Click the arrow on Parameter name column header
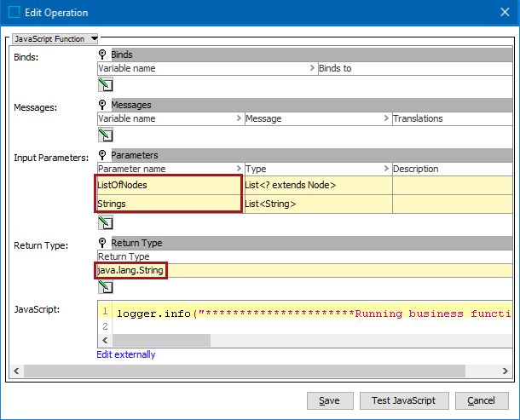Image resolution: width=520 pixels, height=420 pixels. pyautogui.click(x=239, y=170)
